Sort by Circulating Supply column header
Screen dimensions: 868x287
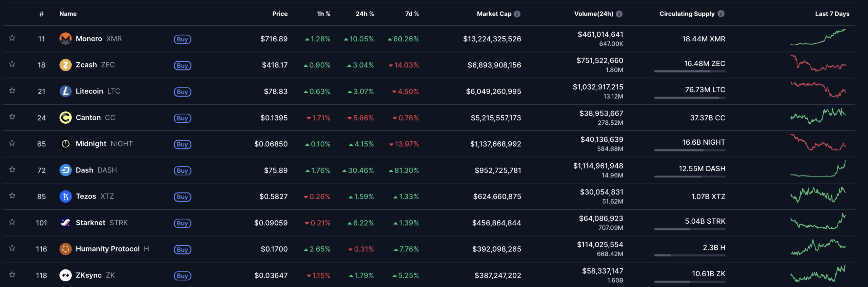(x=687, y=14)
